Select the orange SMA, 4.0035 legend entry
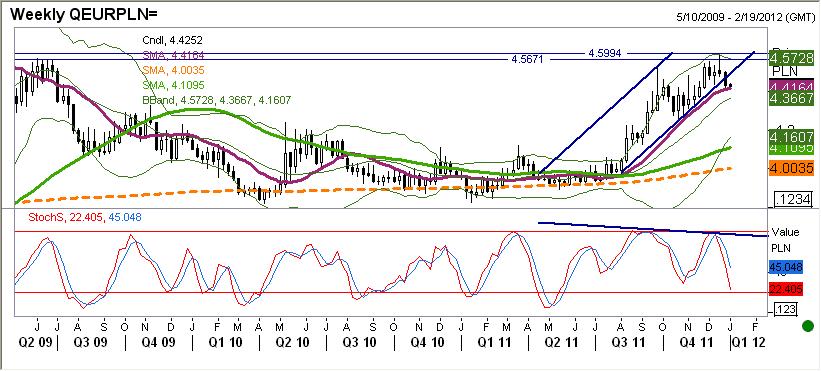The height and width of the screenshot is (371, 821). click(x=173, y=70)
